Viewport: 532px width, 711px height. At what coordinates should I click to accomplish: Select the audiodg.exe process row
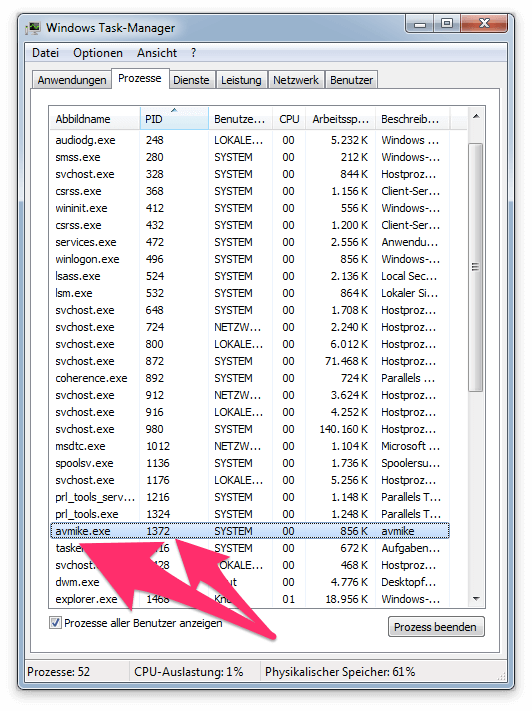[x=249, y=140]
